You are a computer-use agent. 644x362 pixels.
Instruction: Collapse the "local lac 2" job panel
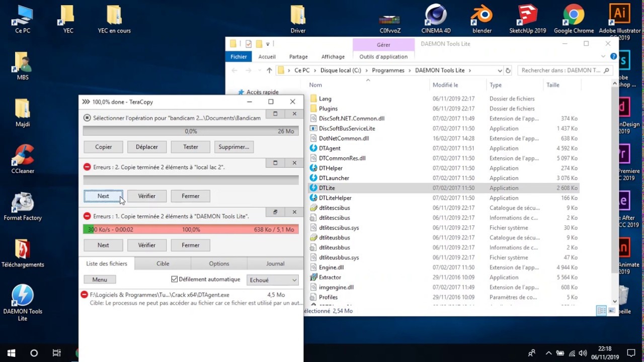coord(275,163)
